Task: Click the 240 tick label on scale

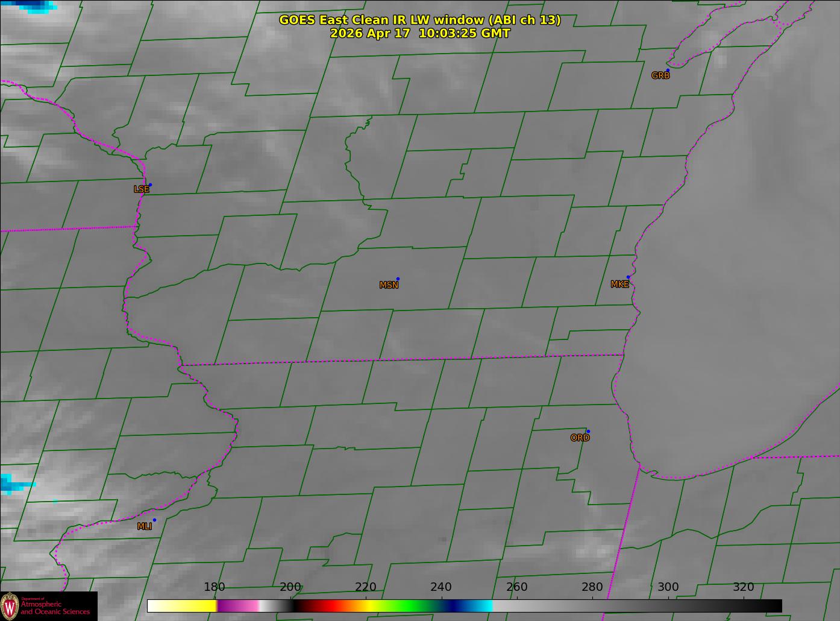Action: coord(441,587)
